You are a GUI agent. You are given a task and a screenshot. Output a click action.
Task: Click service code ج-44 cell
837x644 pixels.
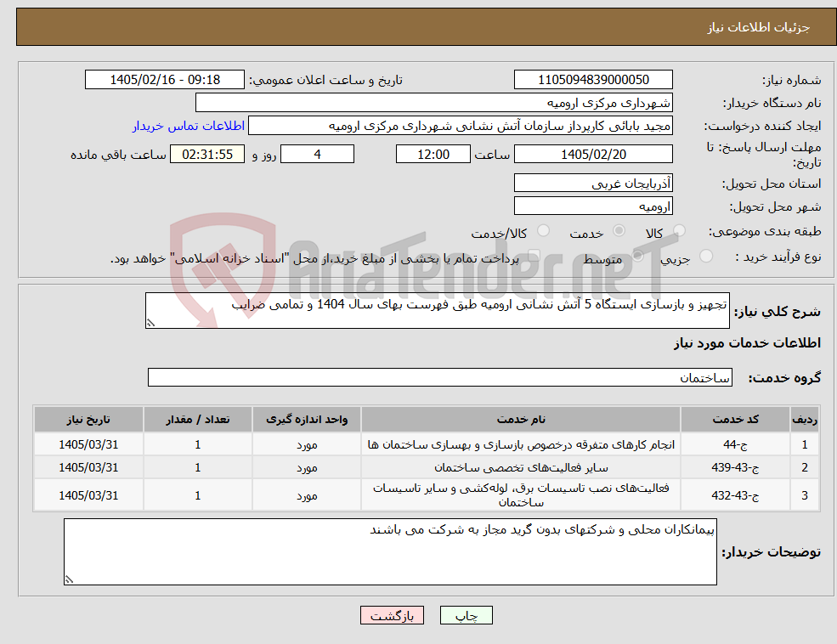click(735, 443)
